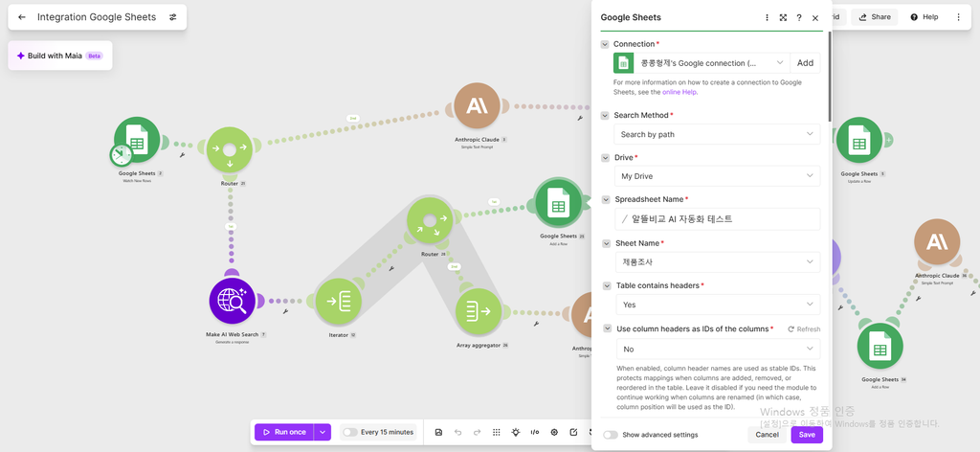Open Use column headers as IDs dropdown showing No

719,349
